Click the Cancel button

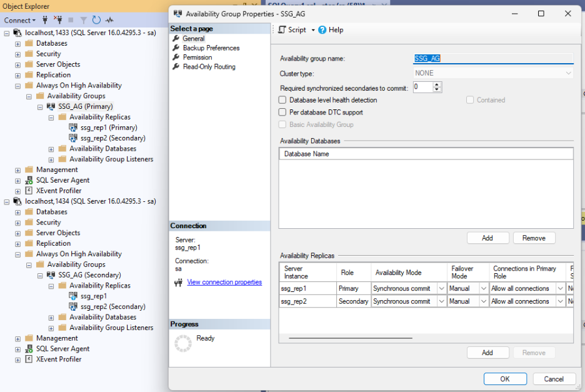click(554, 379)
